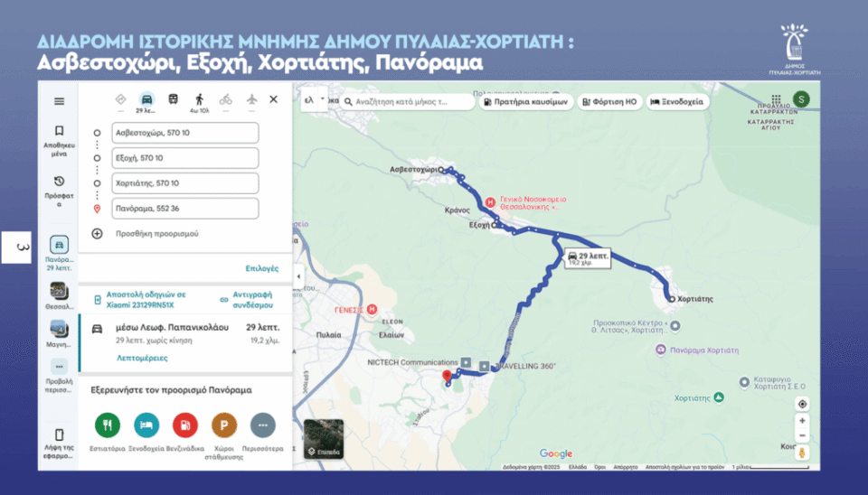868x495 pixels.
Task: Click the red Πανόραμα destination pin
Action: pyautogui.click(x=447, y=376)
